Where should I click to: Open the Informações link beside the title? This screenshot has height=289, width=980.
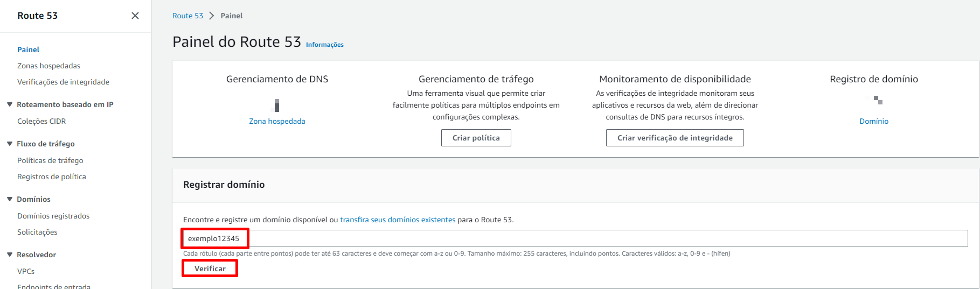tap(324, 45)
